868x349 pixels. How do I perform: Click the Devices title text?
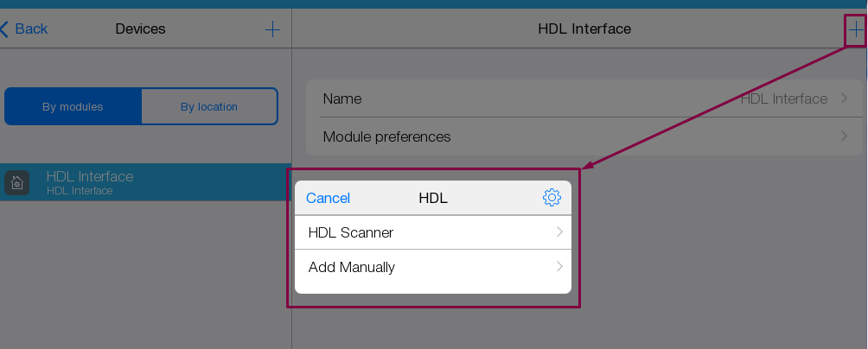click(x=140, y=29)
